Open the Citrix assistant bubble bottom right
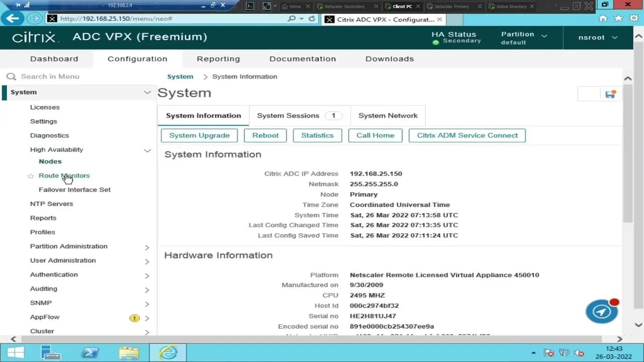Image resolution: width=644 pixels, height=362 pixels. click(602, 311)
